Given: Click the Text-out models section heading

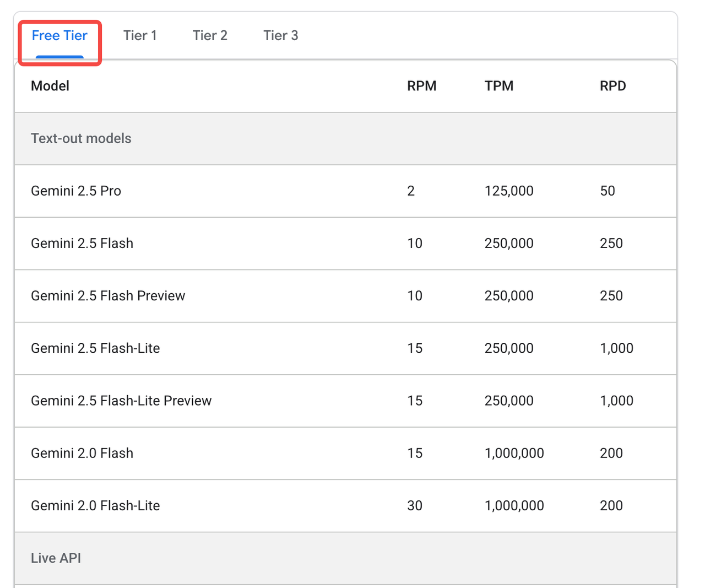Looking at the screenshot, I should 81,138.
